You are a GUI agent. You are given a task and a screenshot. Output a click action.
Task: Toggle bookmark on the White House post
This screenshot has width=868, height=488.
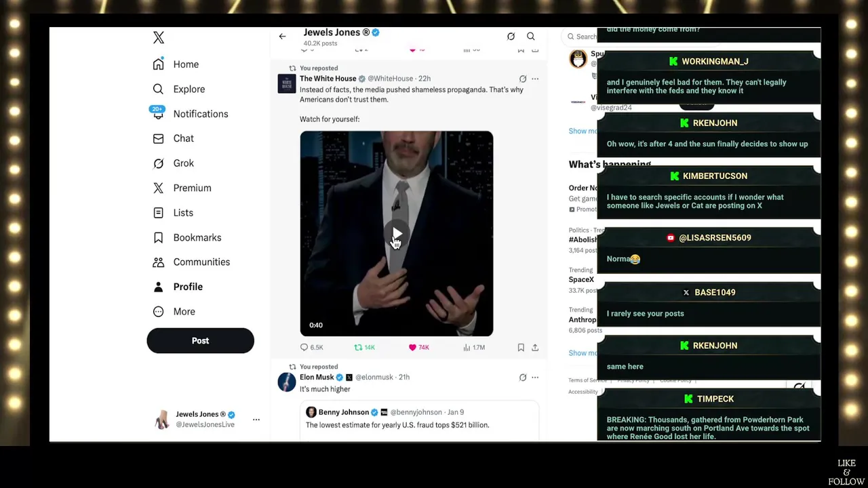pyautogui.click(x=521, y=348)
